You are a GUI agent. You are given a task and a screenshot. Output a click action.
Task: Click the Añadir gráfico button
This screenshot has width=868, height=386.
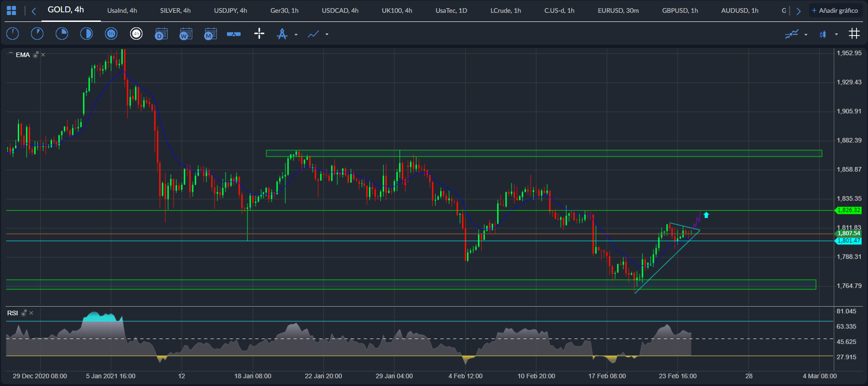pos(835,10)
